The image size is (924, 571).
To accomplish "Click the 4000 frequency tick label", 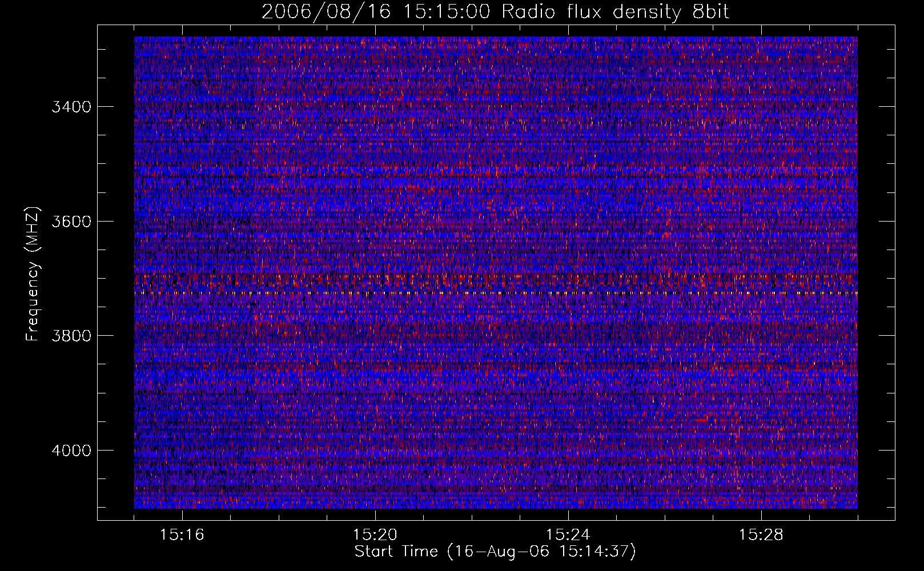I will pos(71,451).
